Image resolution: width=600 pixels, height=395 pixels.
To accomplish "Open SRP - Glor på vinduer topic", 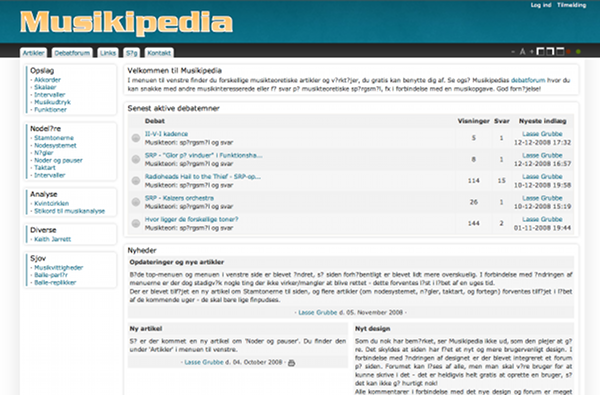I will click(204, 155).
